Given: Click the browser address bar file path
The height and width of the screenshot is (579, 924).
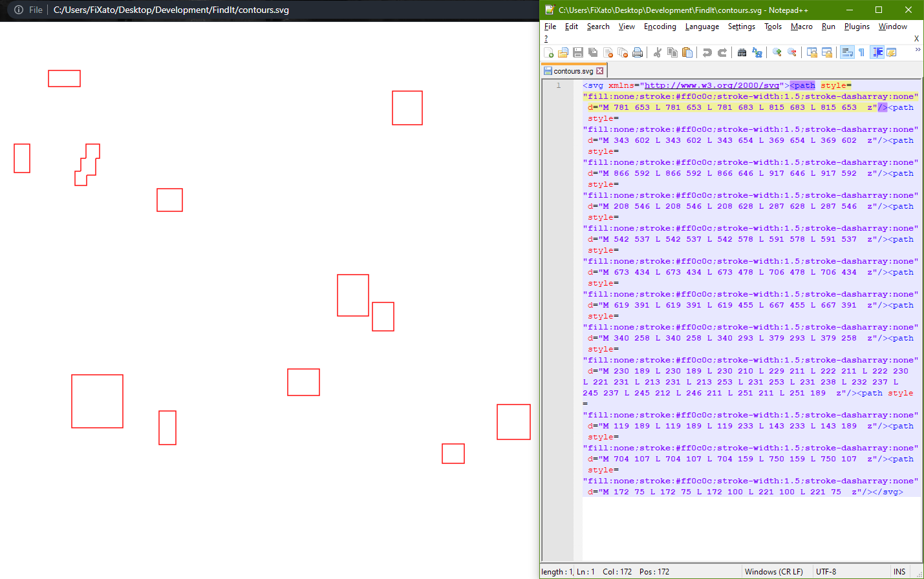Looking at the screenshot, I should pos(171,10).
